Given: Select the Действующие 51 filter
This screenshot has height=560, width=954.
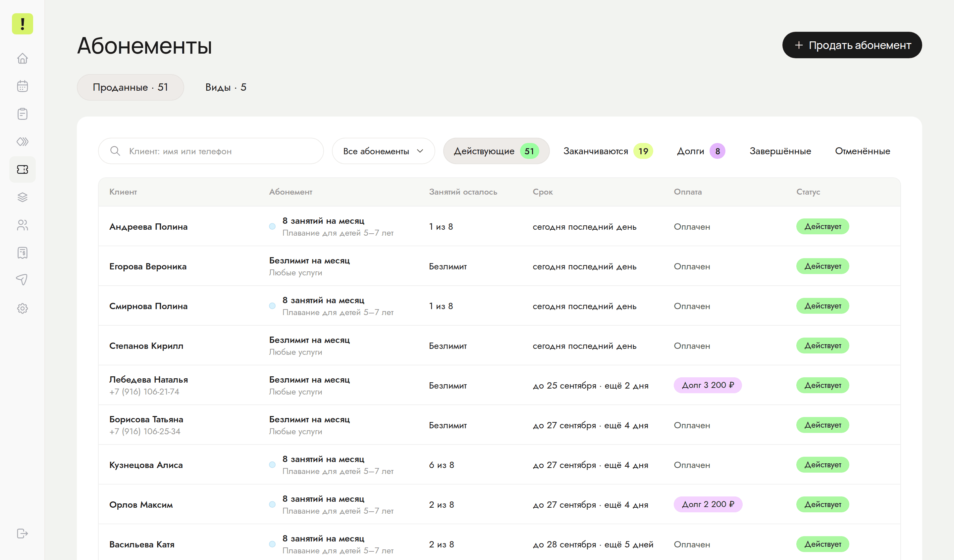Looking at the screenshot, I should 496,151.
